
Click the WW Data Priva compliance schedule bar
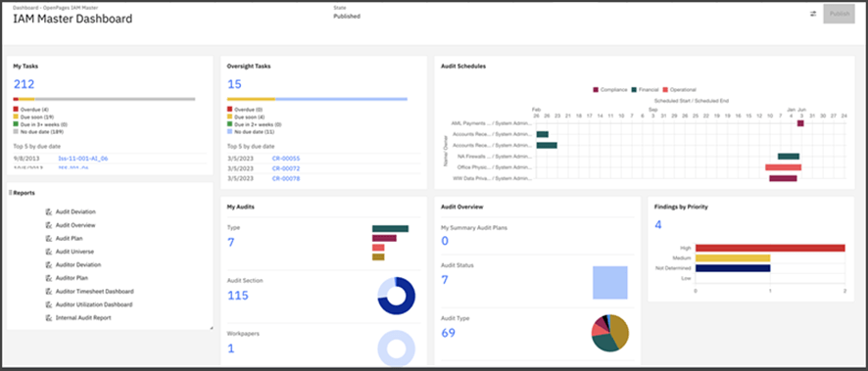(x=783, y=178)
